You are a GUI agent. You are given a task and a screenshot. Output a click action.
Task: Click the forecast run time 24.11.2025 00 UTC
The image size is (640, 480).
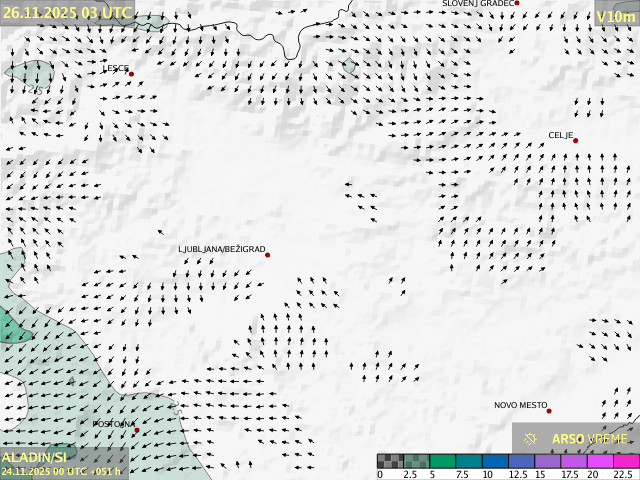pyautogui.click(x=61, y=471)
